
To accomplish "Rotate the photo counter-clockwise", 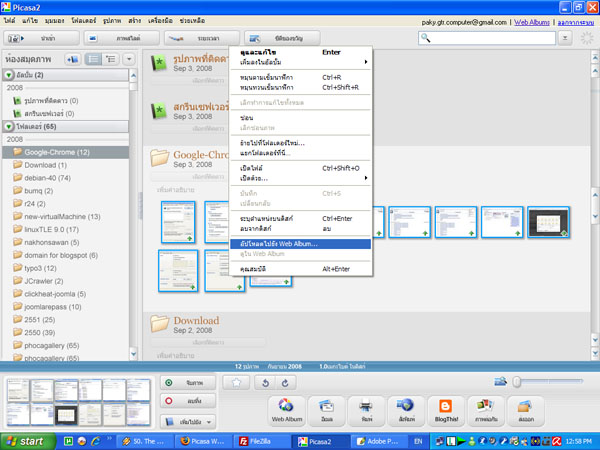I will point(265,383).
